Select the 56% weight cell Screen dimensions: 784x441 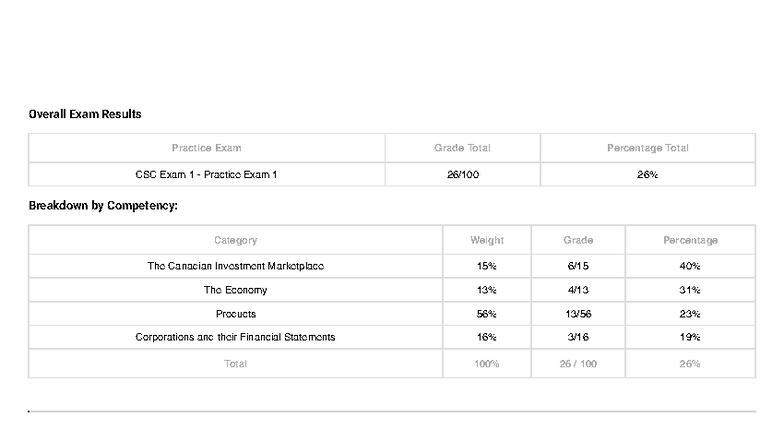[x=487, y=314]
